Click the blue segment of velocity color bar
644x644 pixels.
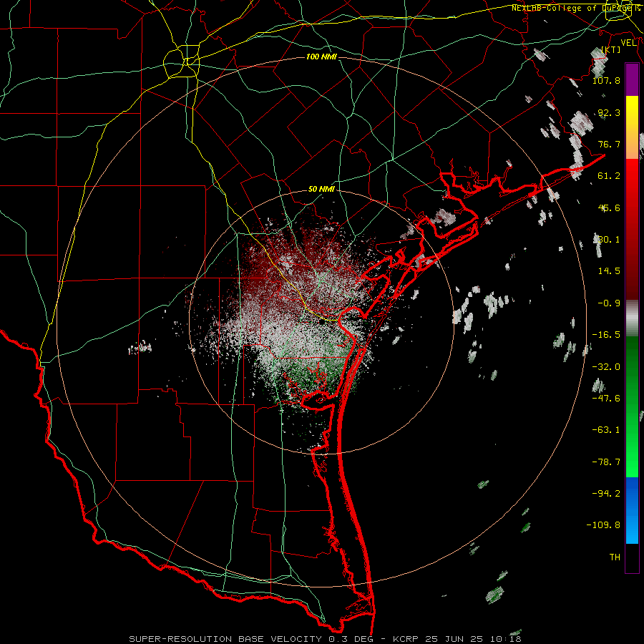point(632,510)
